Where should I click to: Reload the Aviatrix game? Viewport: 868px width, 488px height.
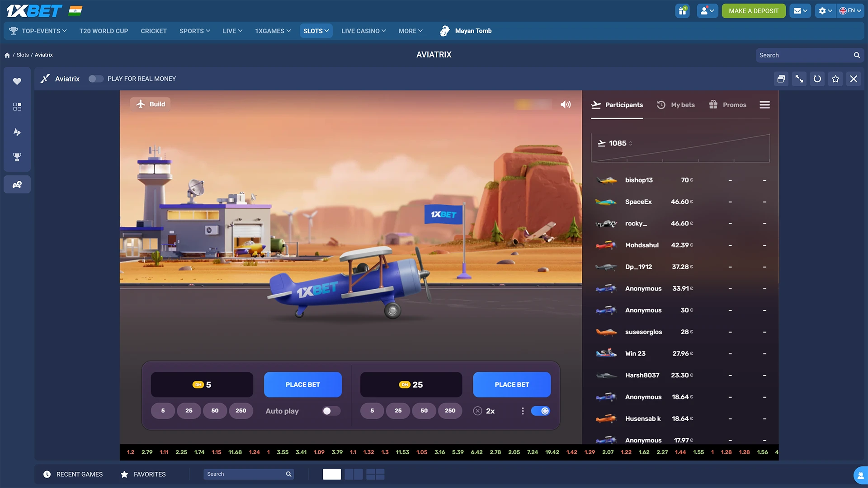[x=817, y=79]
